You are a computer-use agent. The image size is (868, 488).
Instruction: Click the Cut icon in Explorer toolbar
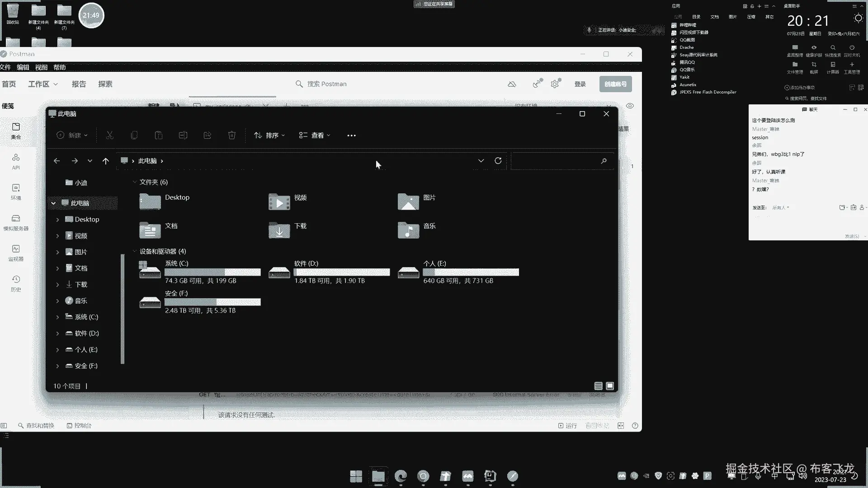[x=109, y=135]
